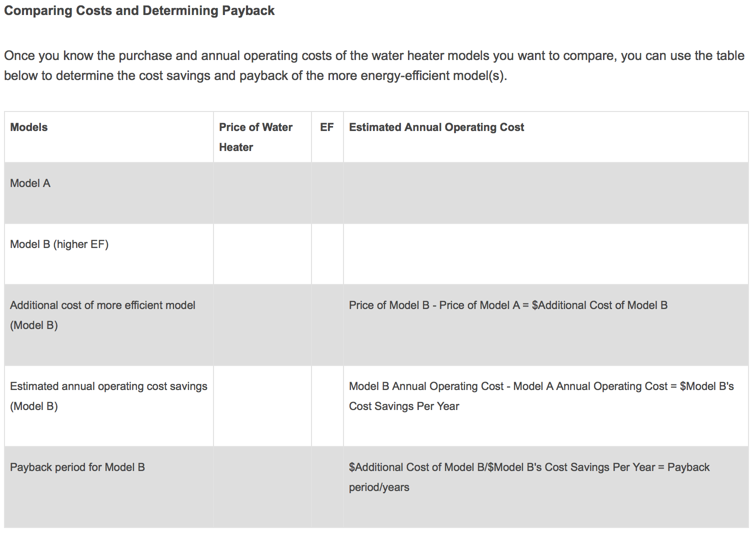The width and height of the screenshot is (756, 535).
Task: Click the "EF" column header
Action: click(326, 127)
